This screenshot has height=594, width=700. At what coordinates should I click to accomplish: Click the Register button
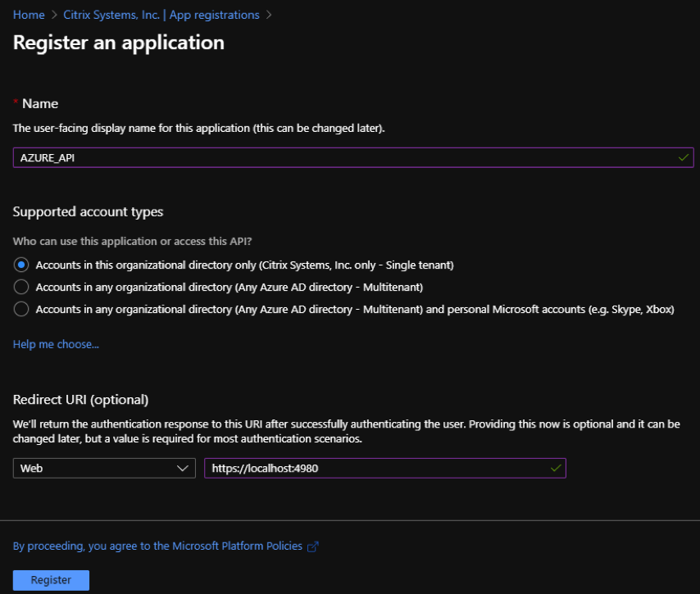(51, 580)
